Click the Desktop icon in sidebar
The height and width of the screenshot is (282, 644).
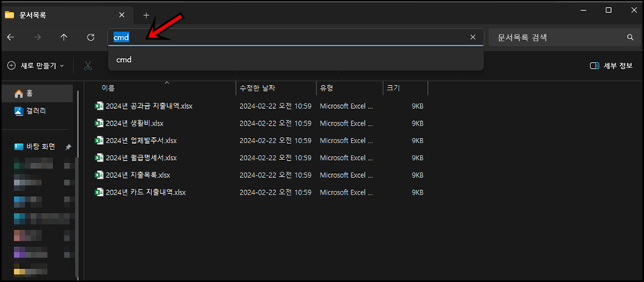click(18, 146)
